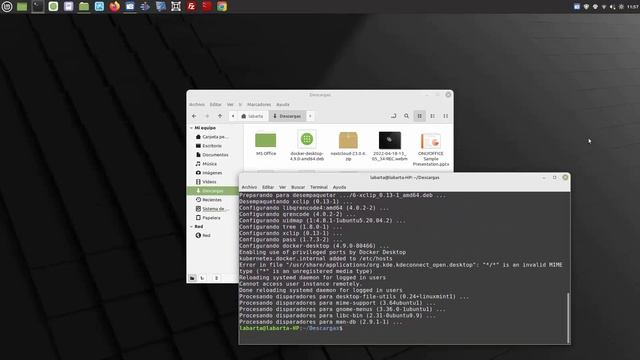
Task: Open the screenshot capture tool in the panel
Action: (x=176, y=6)
